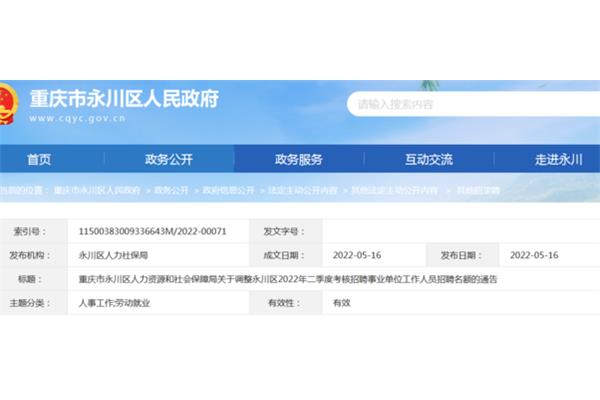This screenshot has height=400, width=600.
Task: Click the announcement title text in 标题 row
Action: click(288, 279)
